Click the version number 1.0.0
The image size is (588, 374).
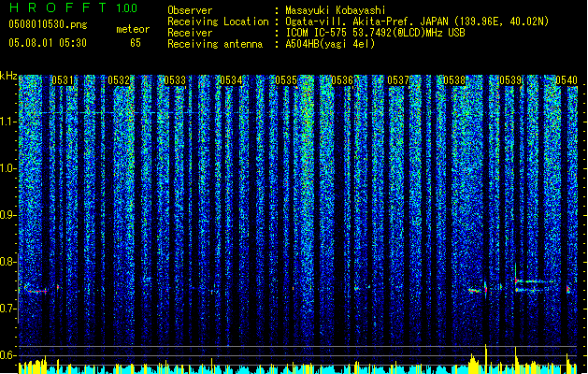pyautogui.click(x=127, y=7)
